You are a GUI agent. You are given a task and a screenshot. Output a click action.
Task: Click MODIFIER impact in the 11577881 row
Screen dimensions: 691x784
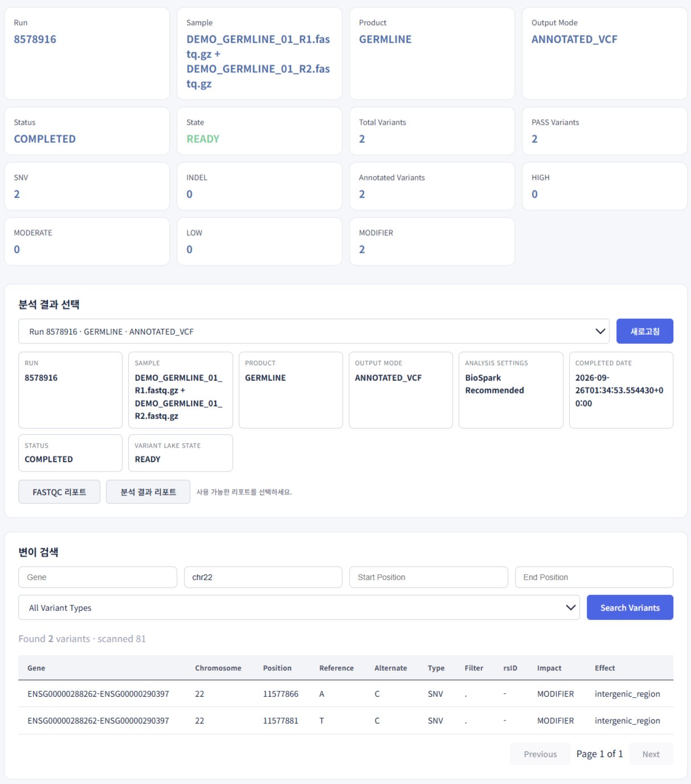point(555,721)
